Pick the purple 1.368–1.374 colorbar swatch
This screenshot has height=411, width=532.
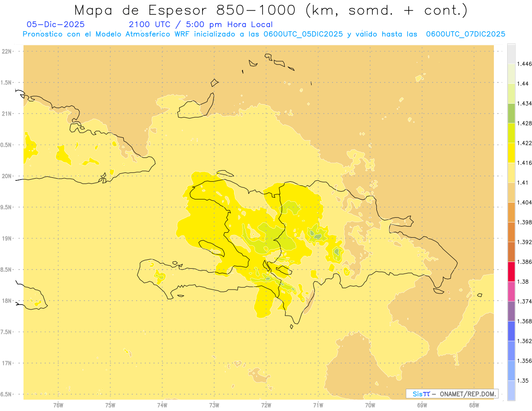coord(511,311)
